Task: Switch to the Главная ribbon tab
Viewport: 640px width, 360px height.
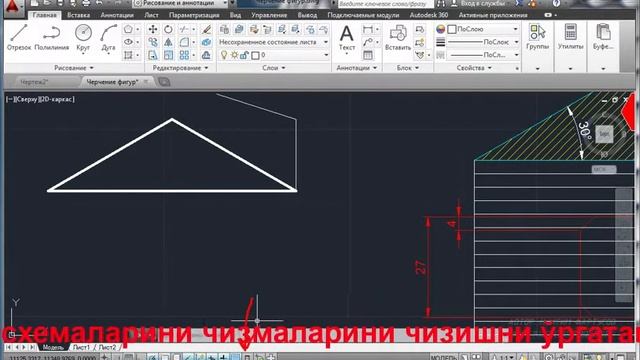Action: [44, 15]
